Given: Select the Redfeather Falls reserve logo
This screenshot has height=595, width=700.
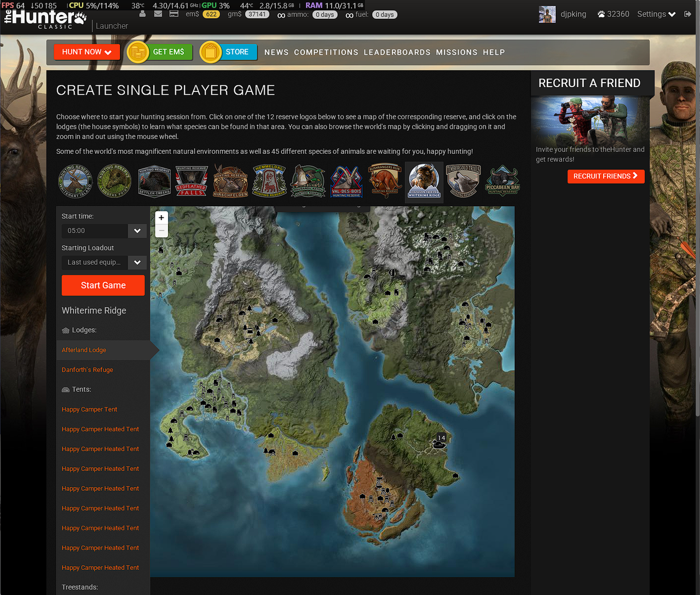Looking at the screenshot, I should (x=192, y=181).
